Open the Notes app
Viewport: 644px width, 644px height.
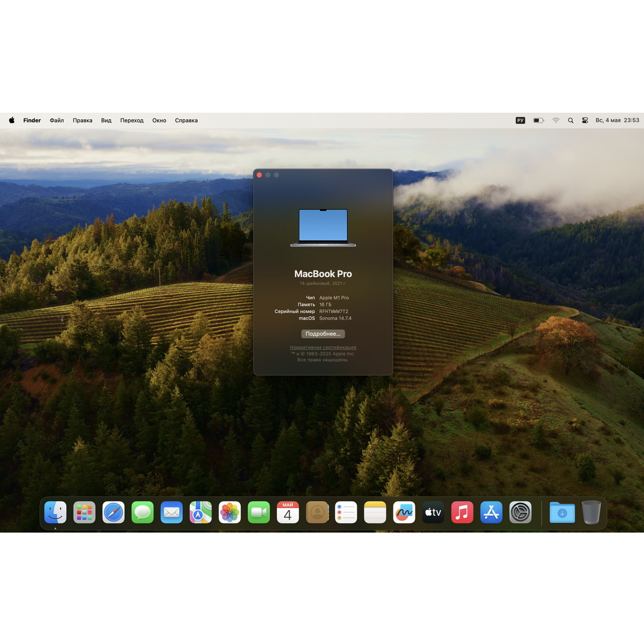375,512
